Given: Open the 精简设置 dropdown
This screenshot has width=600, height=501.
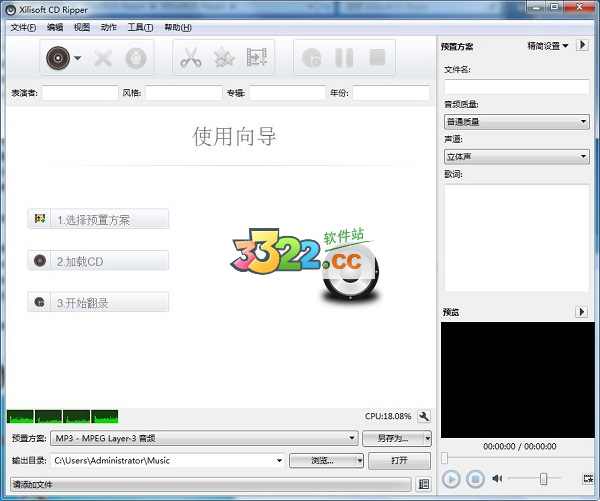Looking at the screenshot, I should pyautogui.click(x=548, y=46).
